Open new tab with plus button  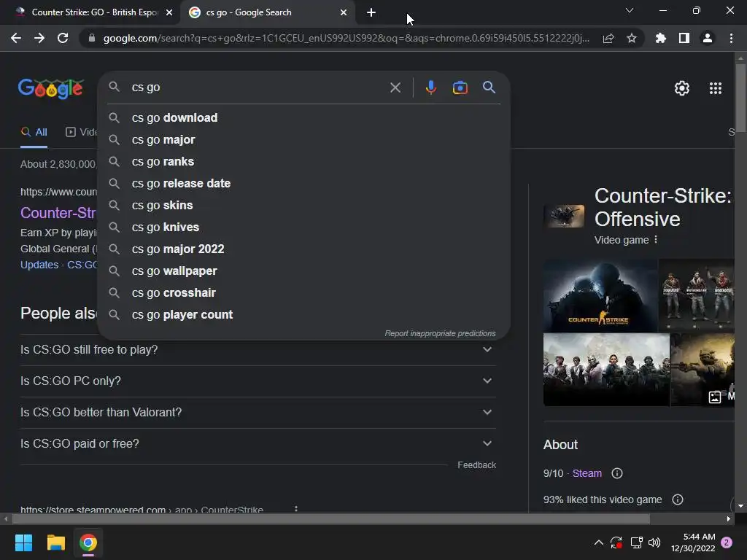tap(371, 12)
